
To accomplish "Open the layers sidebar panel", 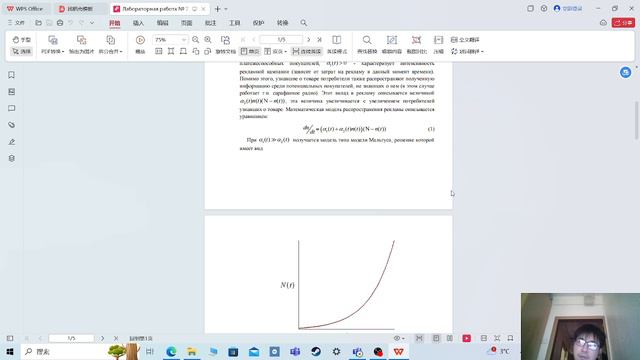I will pyautogui.click(x=11, y=158).
